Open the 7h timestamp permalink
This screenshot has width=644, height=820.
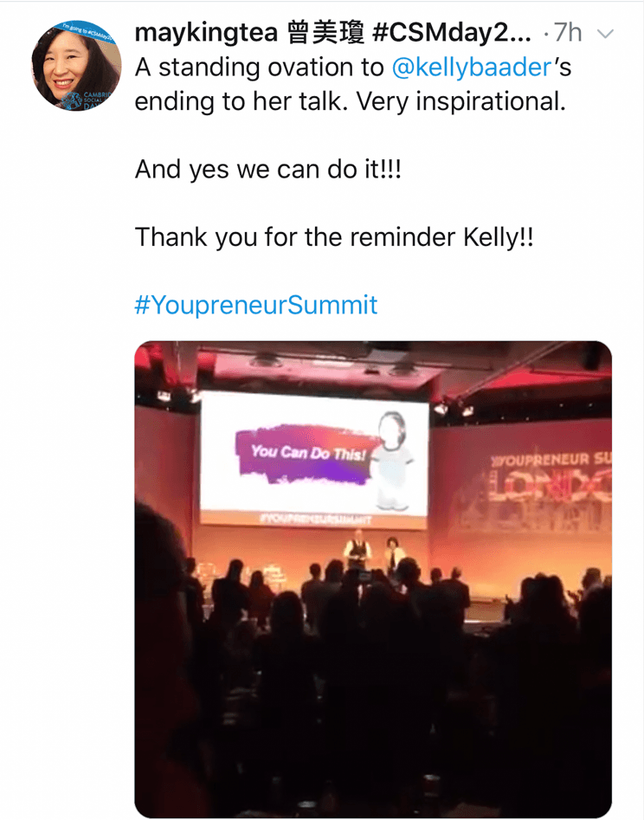point(568,33)
